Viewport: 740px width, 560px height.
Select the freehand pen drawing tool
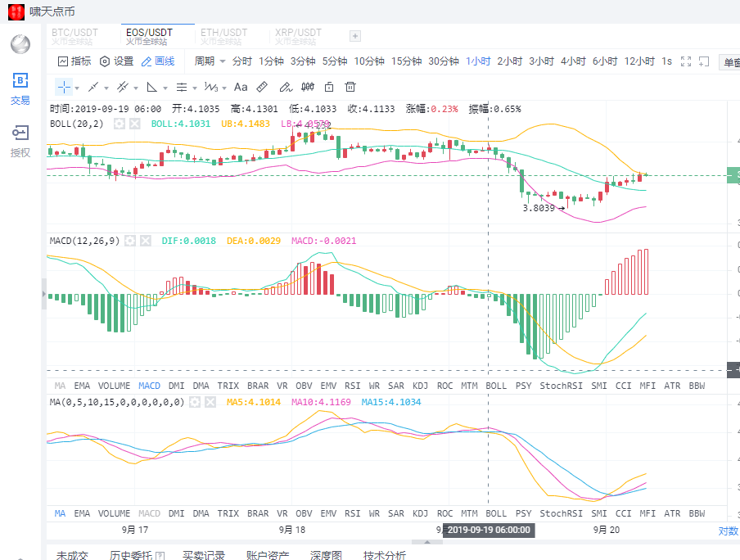point(286,87)
